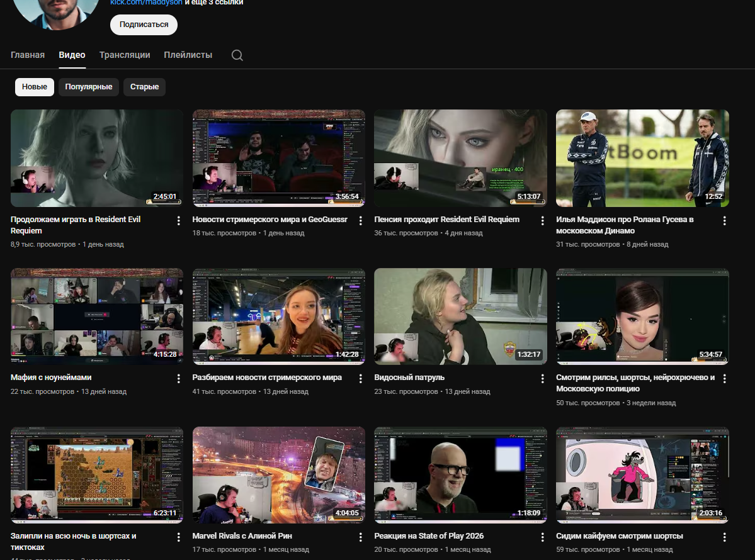Screen dimensions: 755x560
Task: Open video title "Marvel Rivals с Алиной Рин"
Action: click(x=242, y=535)
